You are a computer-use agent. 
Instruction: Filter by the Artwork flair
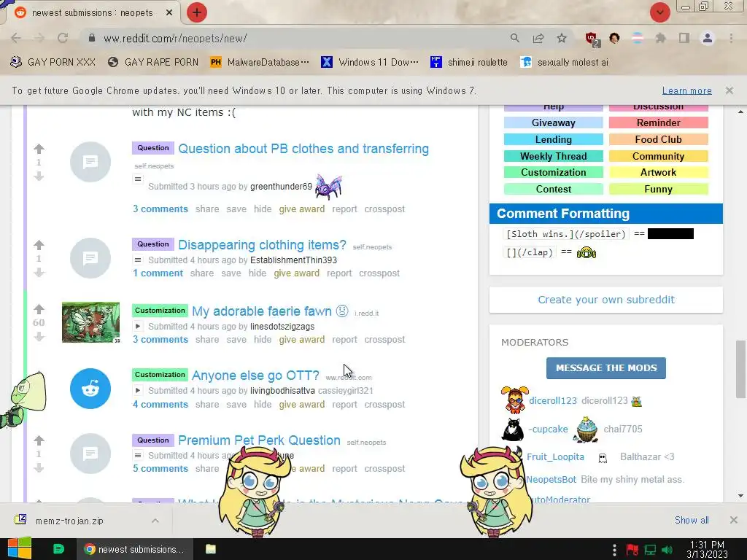[x=659, y=172]
